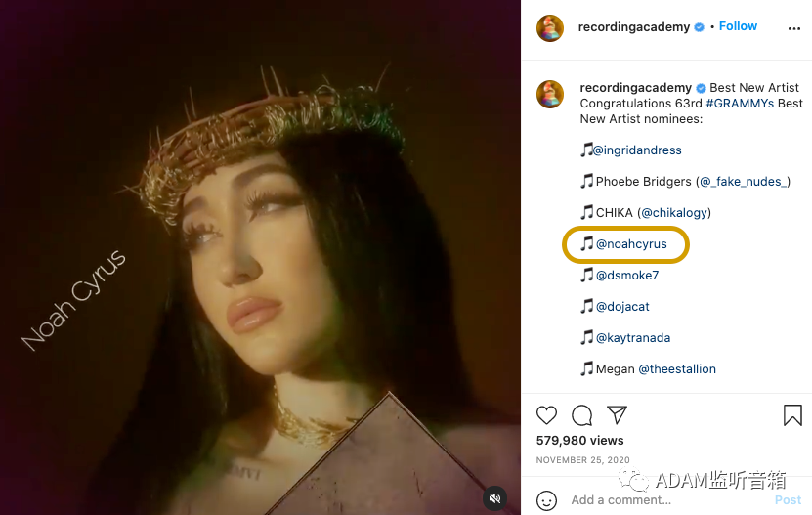Follow the recordingacademy account
Screen dimensions: 812x515
tap(738, 26)
